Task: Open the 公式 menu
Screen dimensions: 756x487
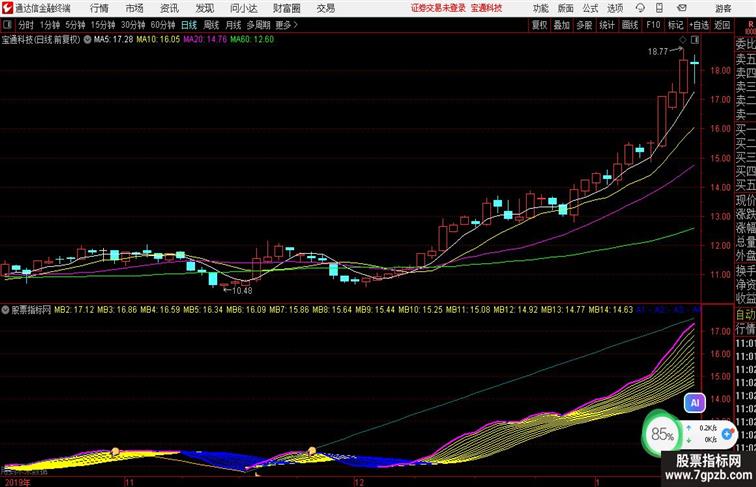Action: click(x=590, y=8)
